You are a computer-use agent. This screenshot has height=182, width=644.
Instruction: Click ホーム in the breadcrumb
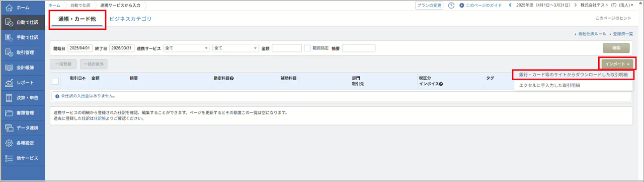tap(54, 6)
